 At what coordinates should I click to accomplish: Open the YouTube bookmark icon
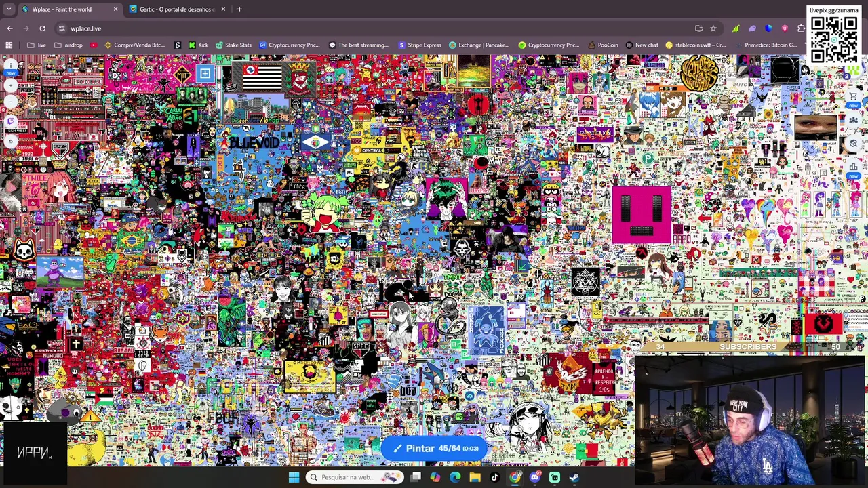click(94, 45)
